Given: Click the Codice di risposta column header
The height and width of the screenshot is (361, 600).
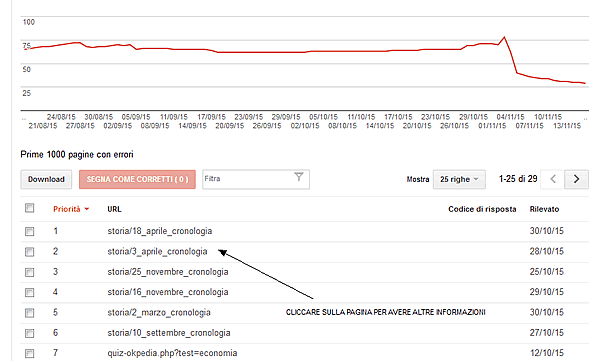Looking at the screenshot, I should click(482, 209).
